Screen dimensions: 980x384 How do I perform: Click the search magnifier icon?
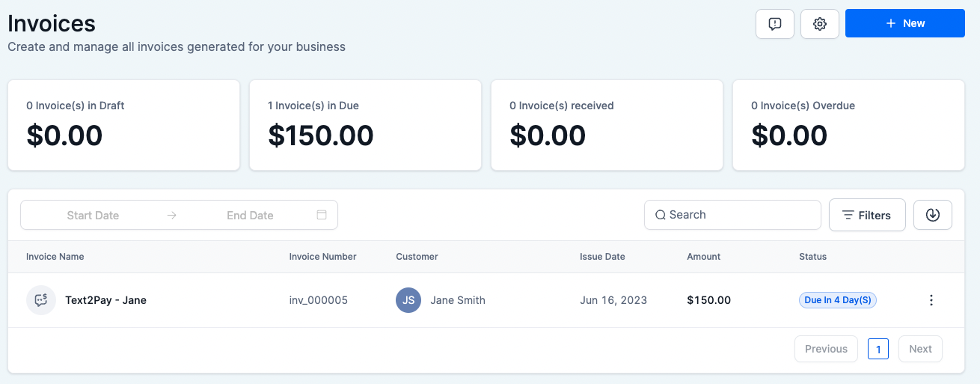(661, 215)
